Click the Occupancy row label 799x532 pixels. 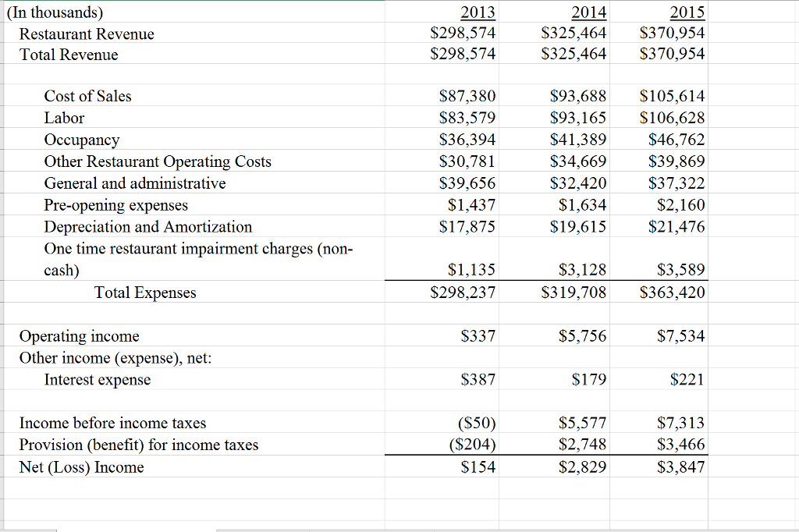[x=82, y=140]
